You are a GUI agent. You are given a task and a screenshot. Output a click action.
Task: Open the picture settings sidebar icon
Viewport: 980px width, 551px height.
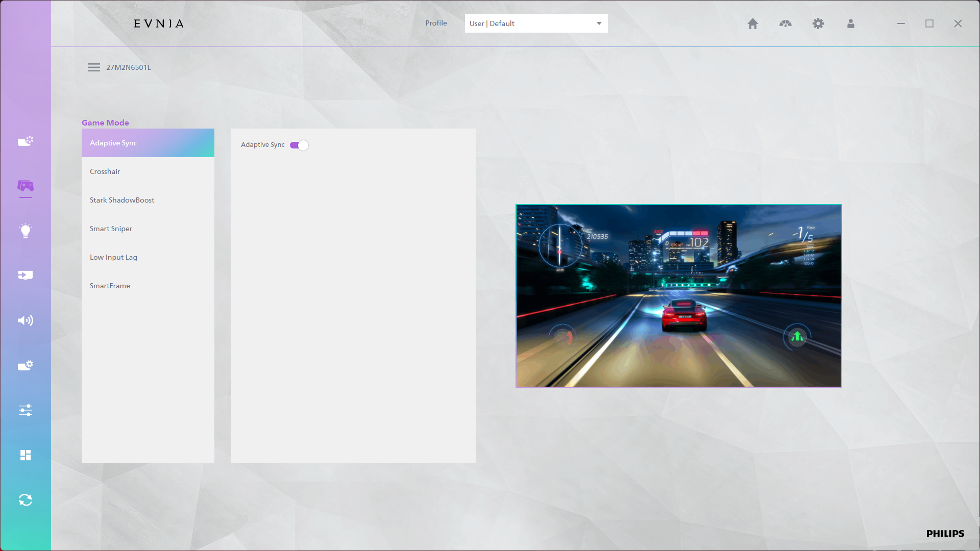pyautogui.click(x=25, y=141)
